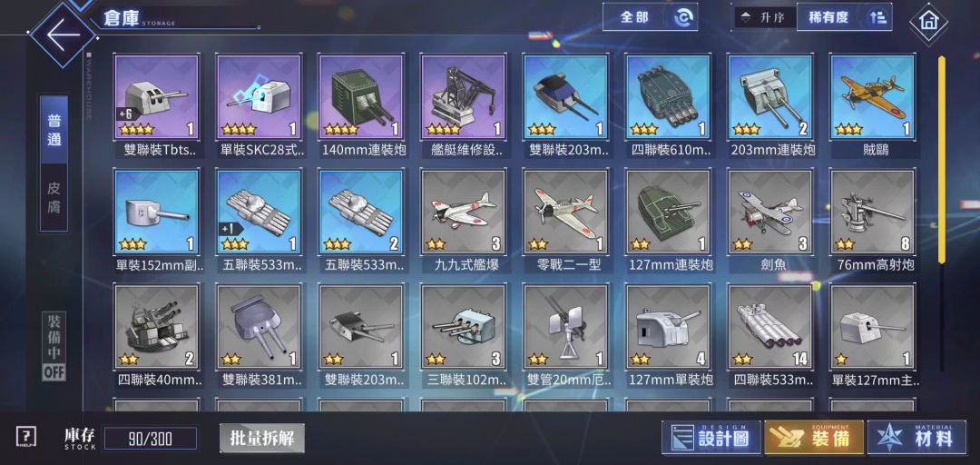Go back using the arrow icon
This screenshot has height=465, width=980.
pyautogui.click(x=64, y=34)
